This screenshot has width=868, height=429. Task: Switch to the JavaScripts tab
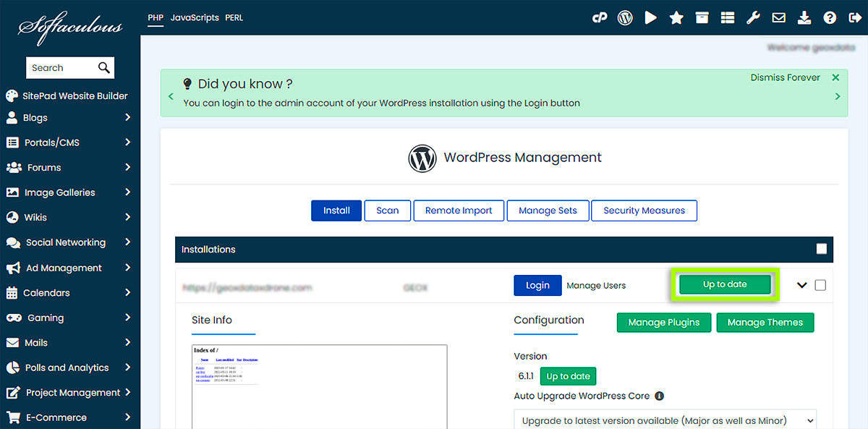coord(195,17)
